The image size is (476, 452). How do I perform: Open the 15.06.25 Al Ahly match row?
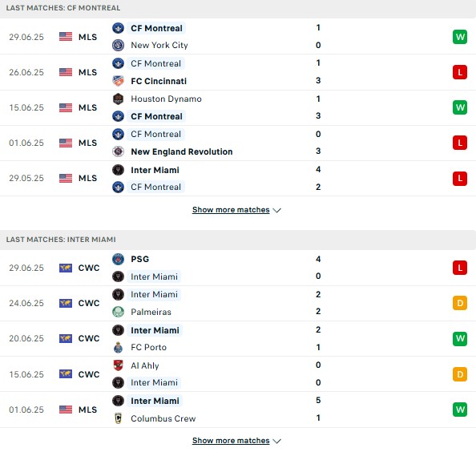(x=238, y=374)
